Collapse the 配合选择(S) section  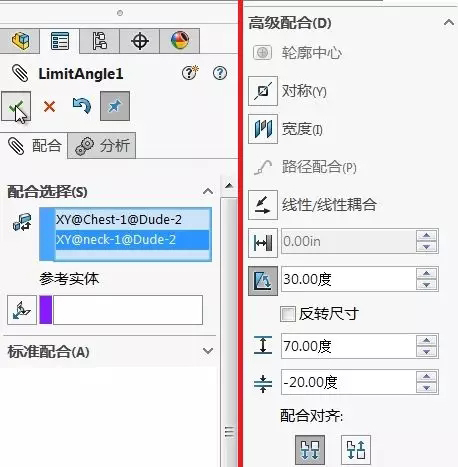tap(208, 191)
